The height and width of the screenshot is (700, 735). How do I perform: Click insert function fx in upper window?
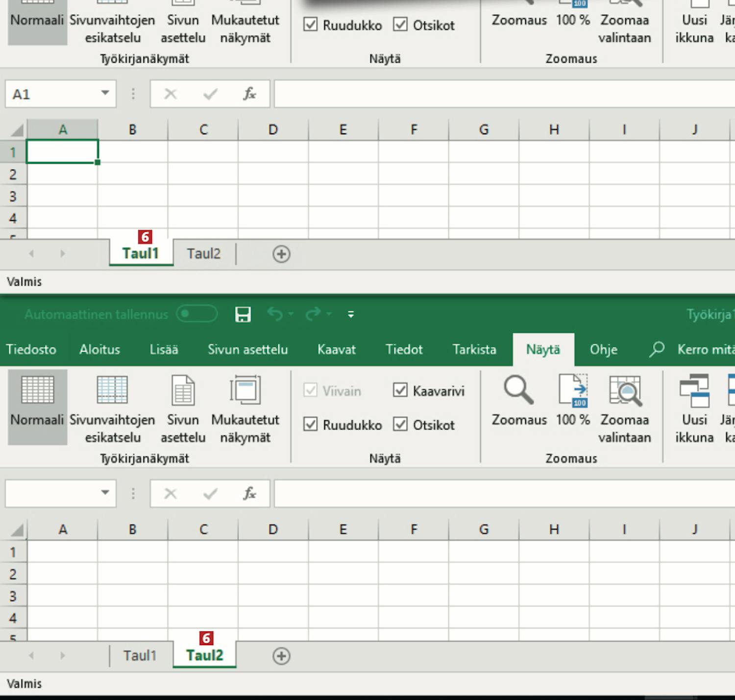(249, 94)
